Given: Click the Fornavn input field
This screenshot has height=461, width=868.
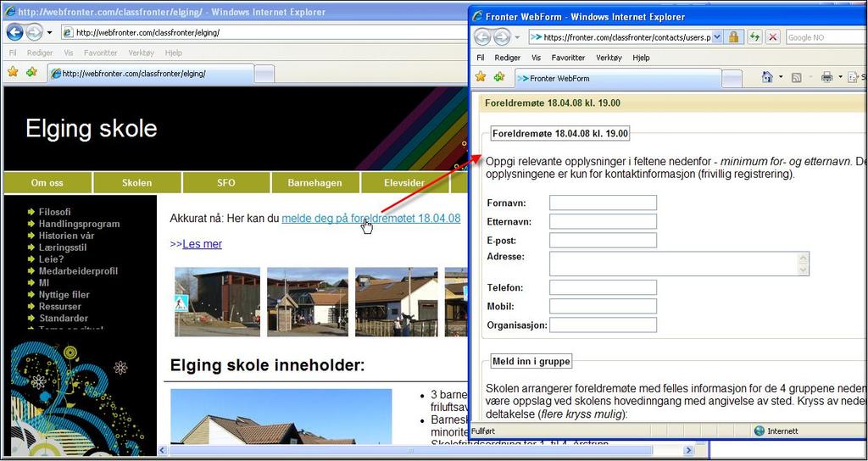Looking at the screenshot, I should pos(603,203).
